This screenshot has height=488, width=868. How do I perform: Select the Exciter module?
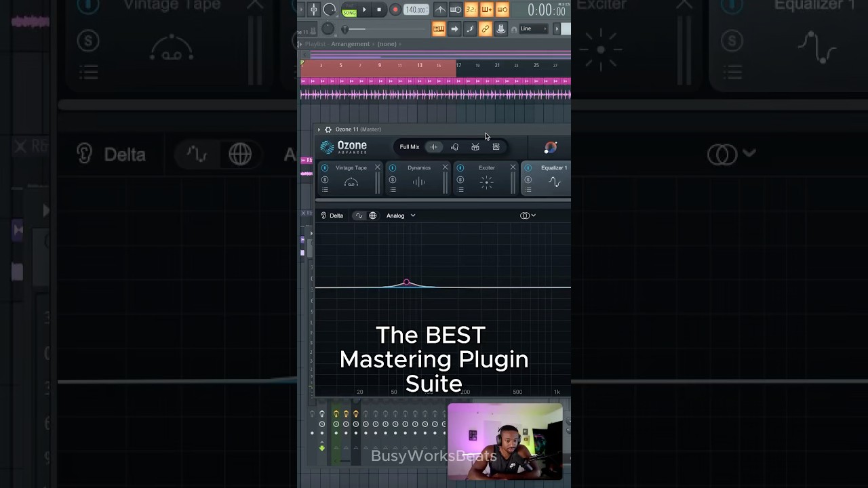point(486,179)
